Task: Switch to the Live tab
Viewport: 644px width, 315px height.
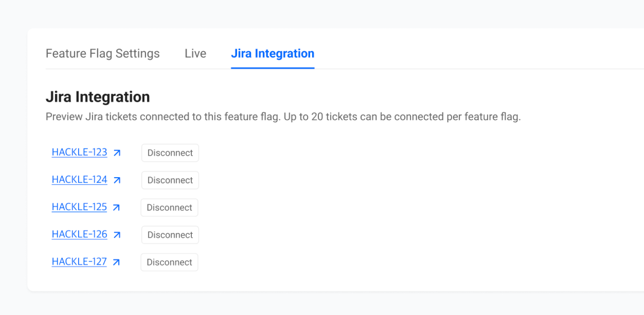Action: [195, 54]
